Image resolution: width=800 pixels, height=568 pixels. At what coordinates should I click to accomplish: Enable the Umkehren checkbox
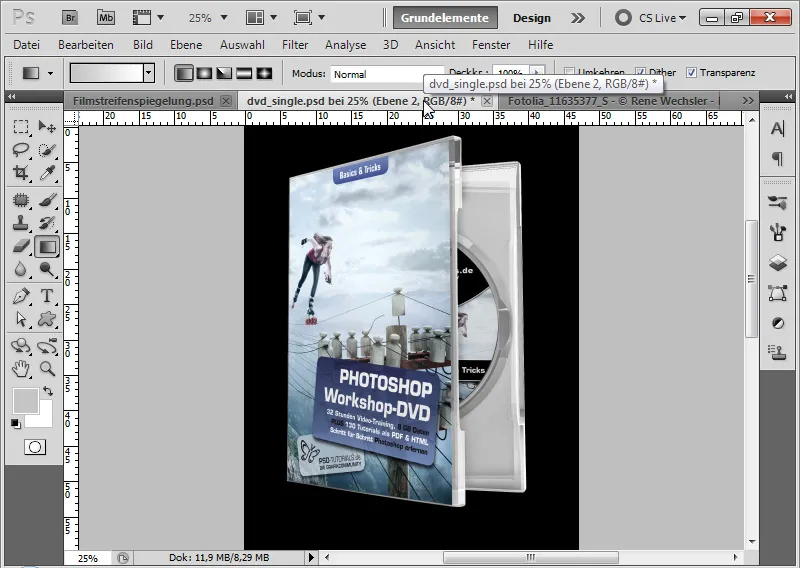pos(569,72)
